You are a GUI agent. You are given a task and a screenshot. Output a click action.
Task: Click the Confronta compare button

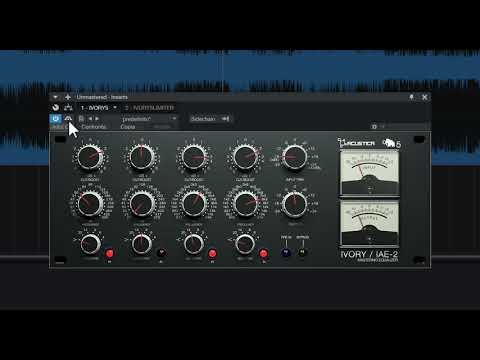coord(94,127)
